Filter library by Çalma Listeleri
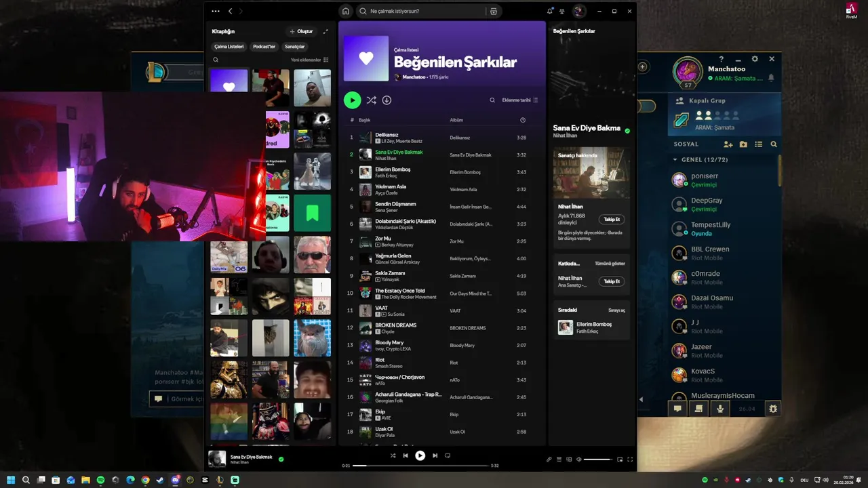 click(229, 47)
